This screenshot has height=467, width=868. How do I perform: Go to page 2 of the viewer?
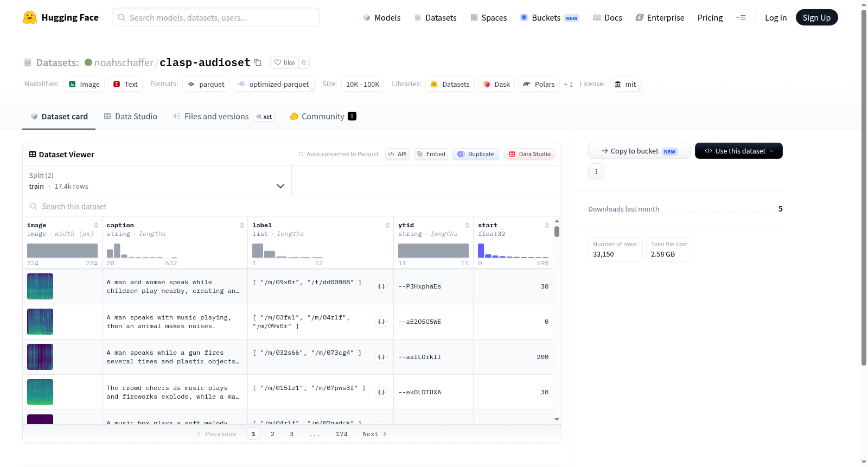tap(272, 434)
